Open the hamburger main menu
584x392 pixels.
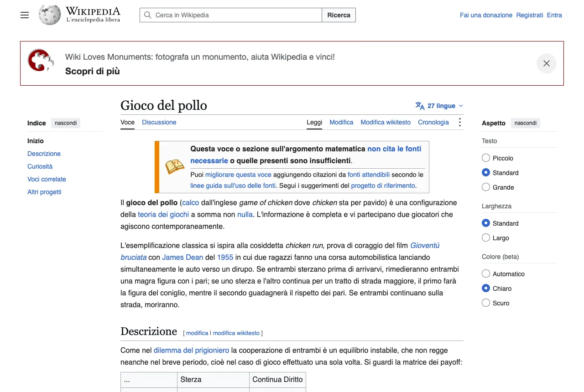(25, 15)
